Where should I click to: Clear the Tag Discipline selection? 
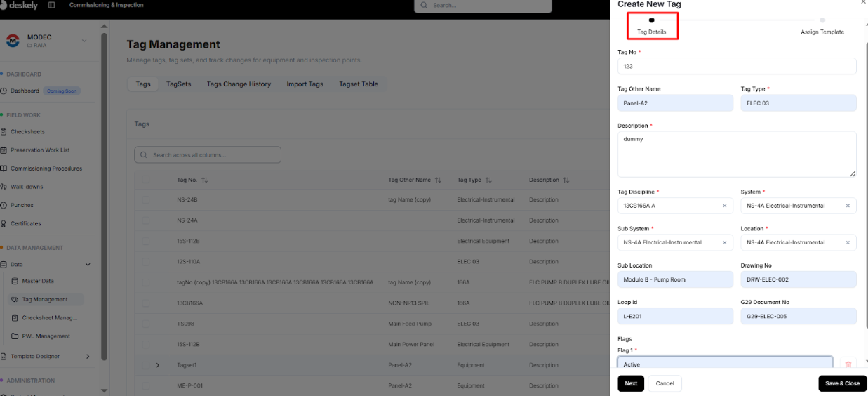coord(724,206)
